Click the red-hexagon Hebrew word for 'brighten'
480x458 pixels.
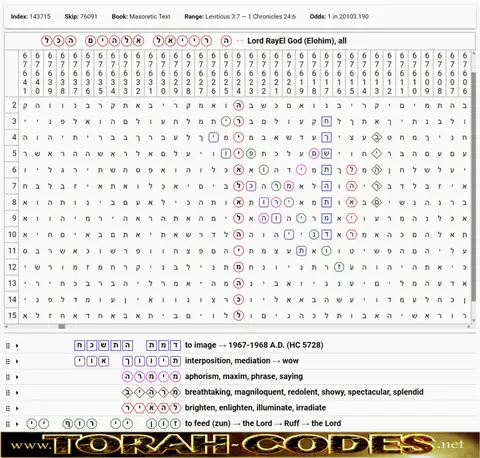pyautogui.click(x=152, y=408)
